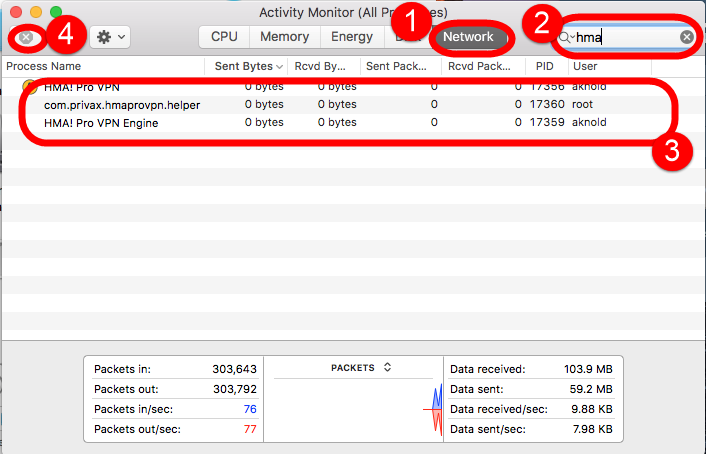Screen dimensions: 706x454
Task: Click the search field containing hma
Action: (x=625, y=37)
